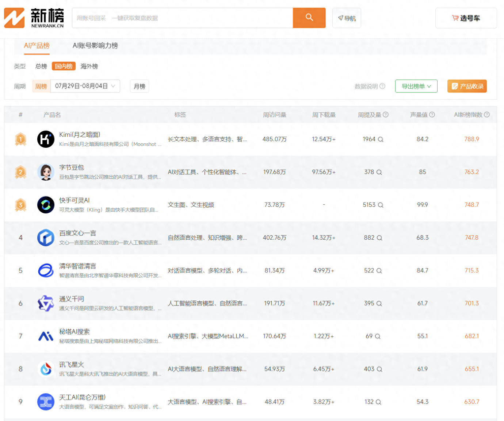
Task: Click the 标签 column header
Action: coord(180,115)
